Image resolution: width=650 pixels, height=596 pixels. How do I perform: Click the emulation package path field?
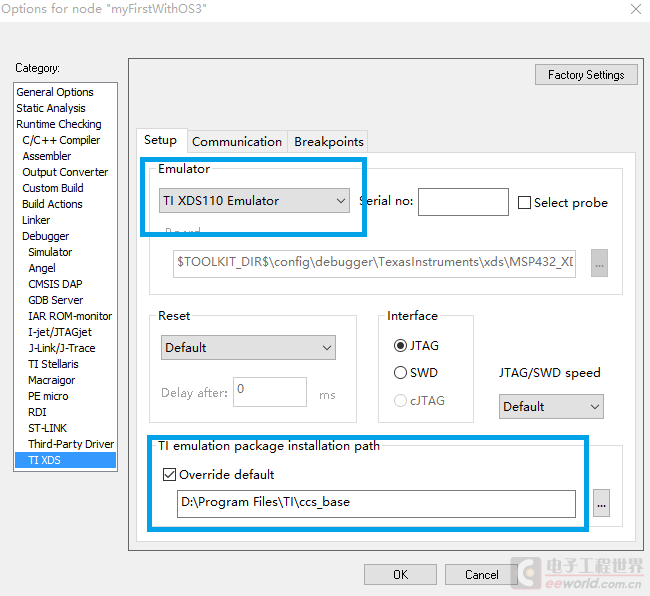tap(376, 504)
